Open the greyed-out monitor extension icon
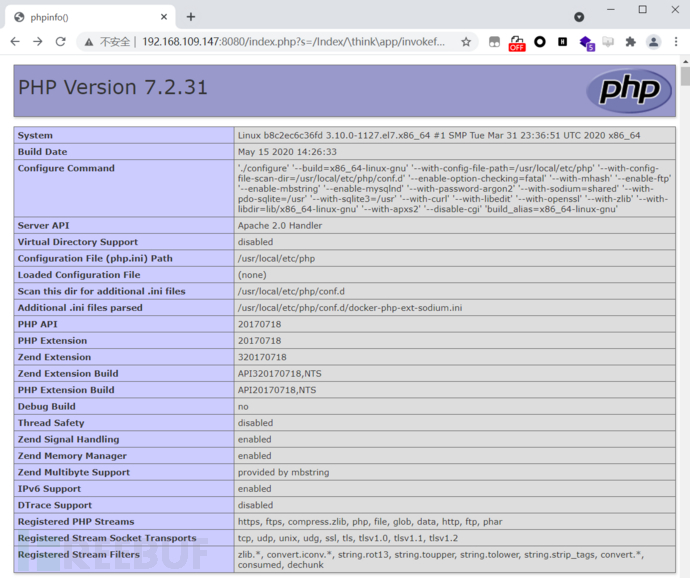Screen dimensions: 690x578 click(608, 42)
